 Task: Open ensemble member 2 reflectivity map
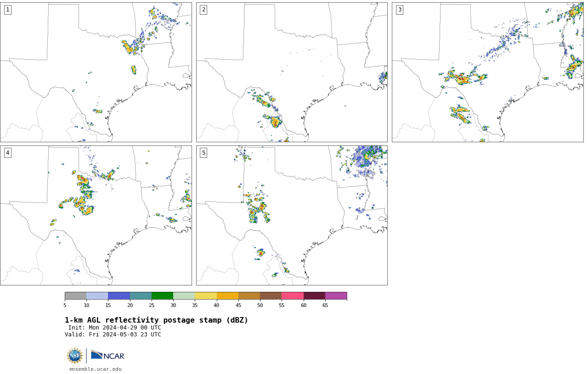pyautogui.click(x=292, y=72)
